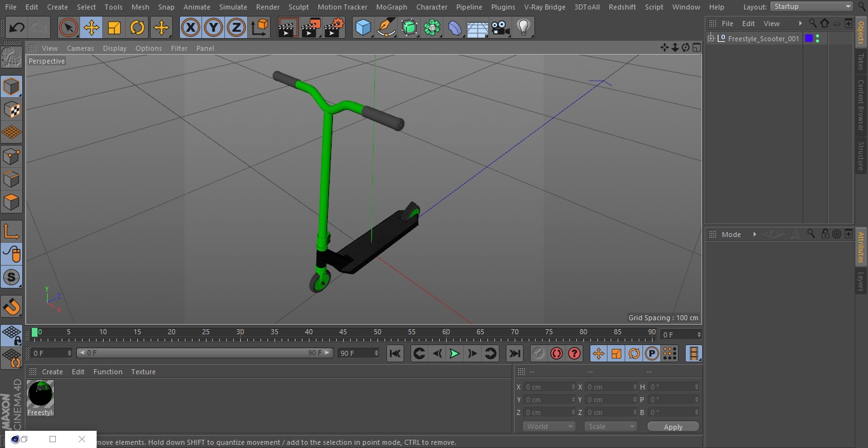868x448 pixels.
Task: Toggle autokeying button
Action: (x=557, y=353)
